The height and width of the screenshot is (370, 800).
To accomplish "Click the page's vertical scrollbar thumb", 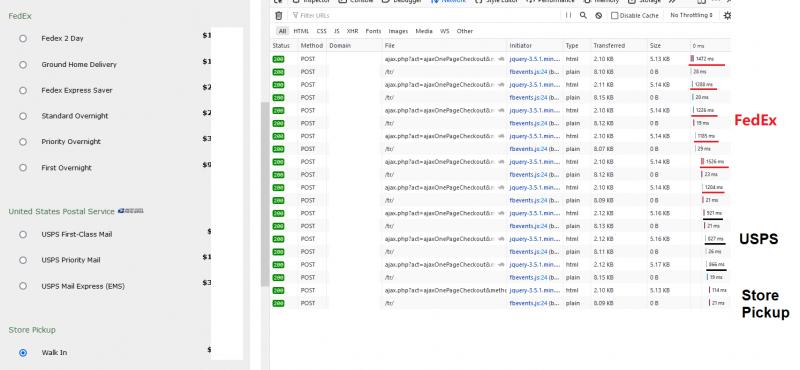I will (x=265, y=194).
